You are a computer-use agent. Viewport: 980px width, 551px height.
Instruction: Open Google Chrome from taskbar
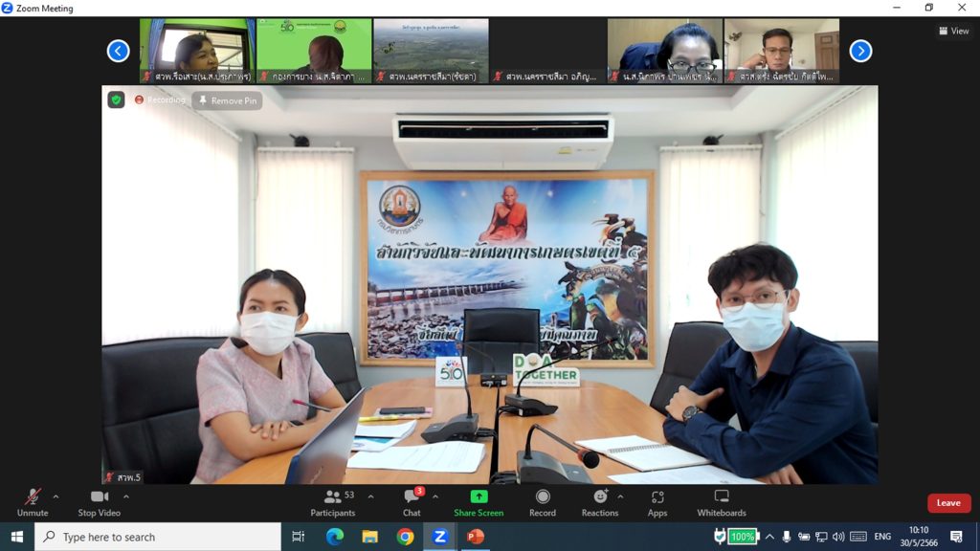click(x=405, y=537)
